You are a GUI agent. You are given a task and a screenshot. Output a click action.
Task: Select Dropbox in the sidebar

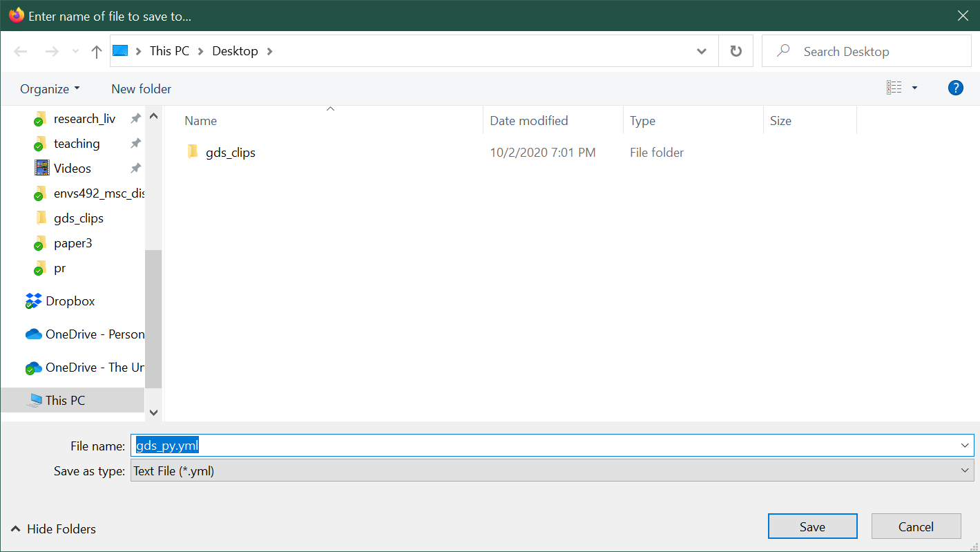pyautogui.click(x=70, y=301)
